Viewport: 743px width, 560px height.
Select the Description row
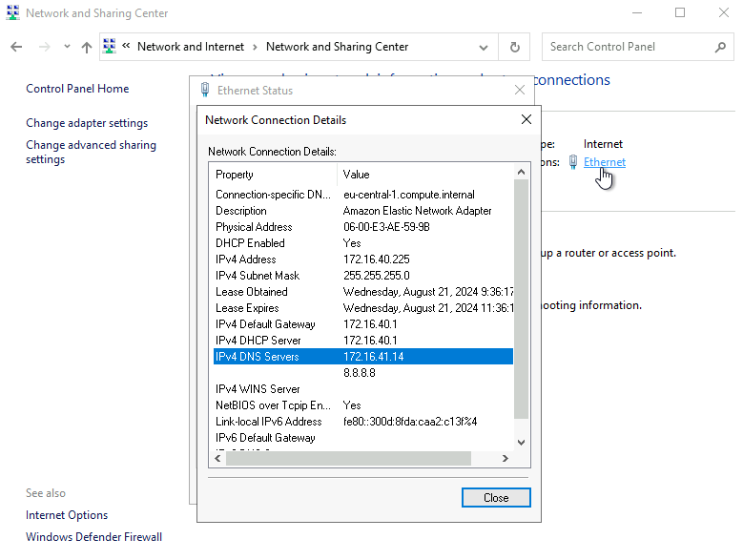[363, 211]
